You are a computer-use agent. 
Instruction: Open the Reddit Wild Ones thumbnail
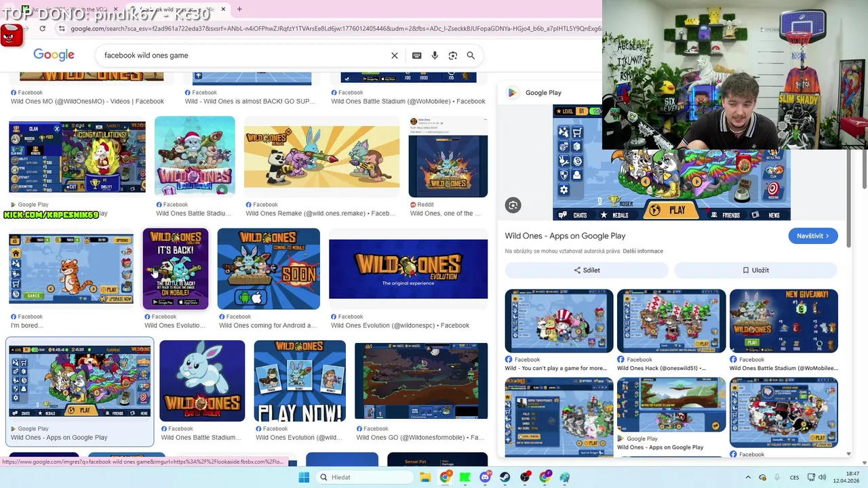click(448, 157)
